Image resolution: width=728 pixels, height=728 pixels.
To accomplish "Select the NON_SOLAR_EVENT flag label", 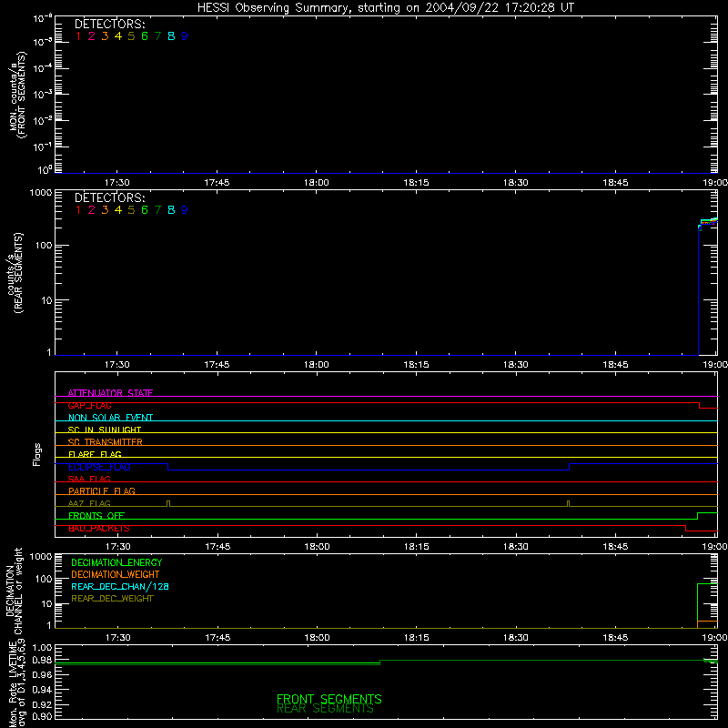I will [x=110, y=418].
